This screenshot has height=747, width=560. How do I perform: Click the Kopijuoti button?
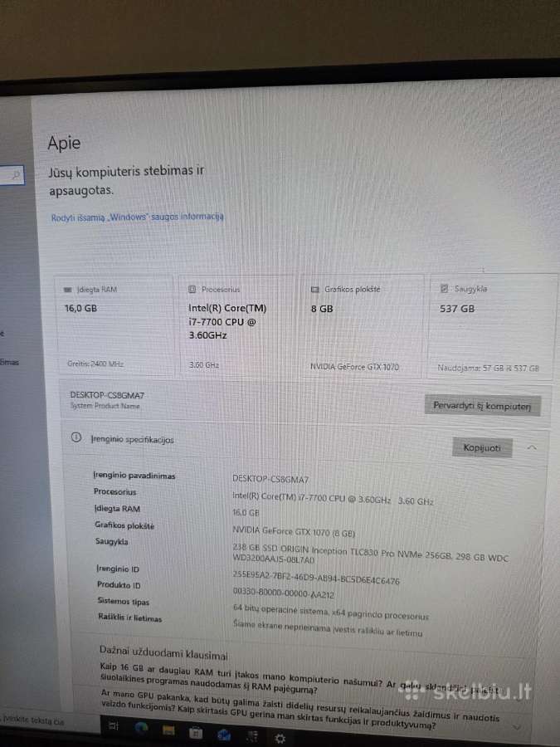pyautogui.click(x=482, y=448)
